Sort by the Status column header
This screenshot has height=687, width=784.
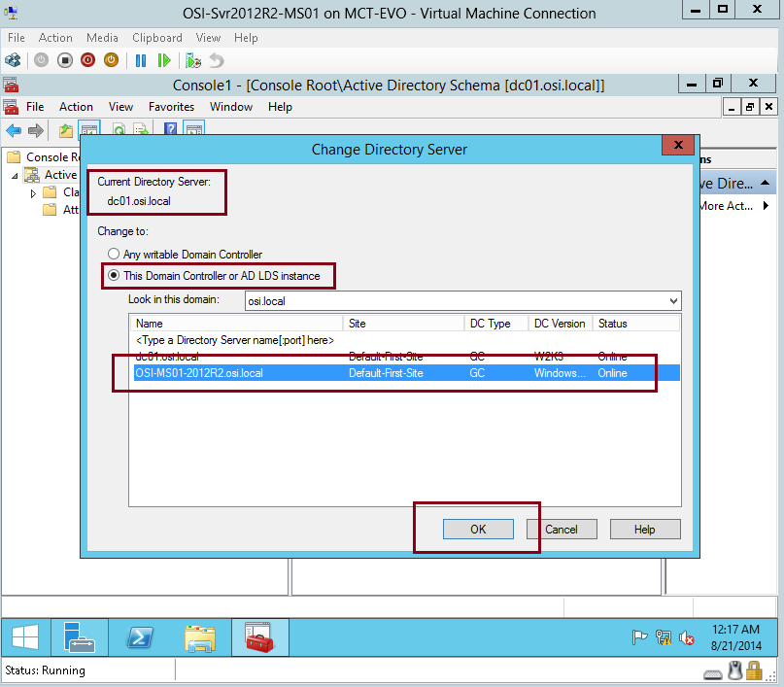coord(636,324)
